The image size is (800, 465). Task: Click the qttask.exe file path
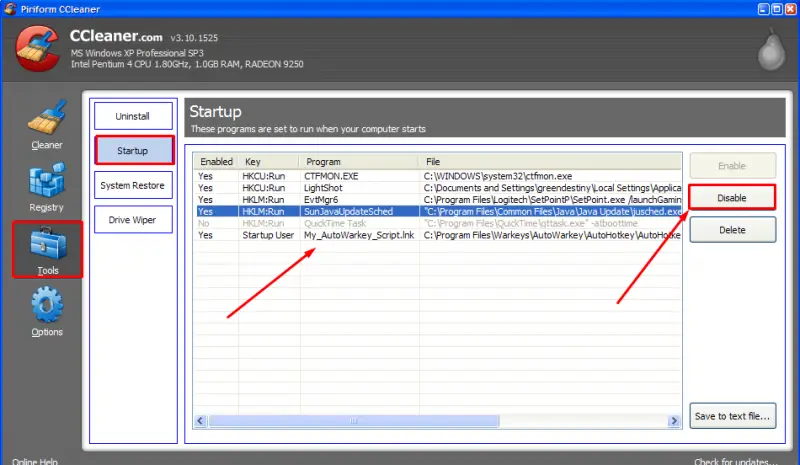[x=531, y=223]
